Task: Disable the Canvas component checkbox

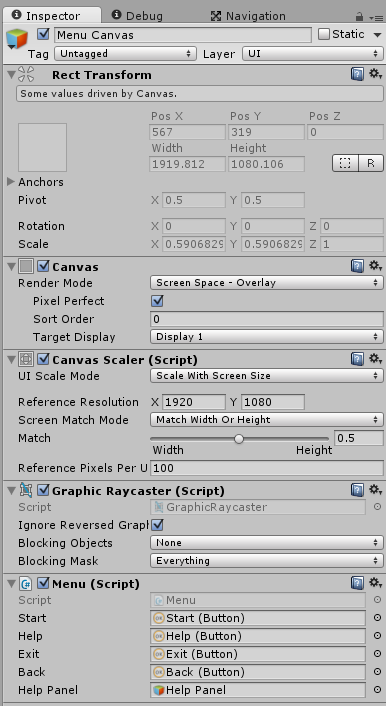Action: click(43, 267)
